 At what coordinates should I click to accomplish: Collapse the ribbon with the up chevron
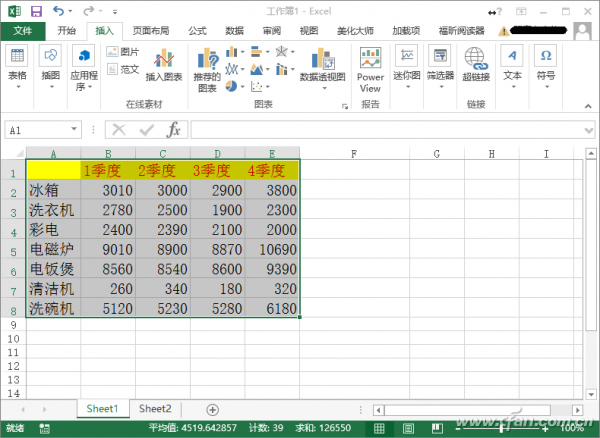[x=588, y=106]
